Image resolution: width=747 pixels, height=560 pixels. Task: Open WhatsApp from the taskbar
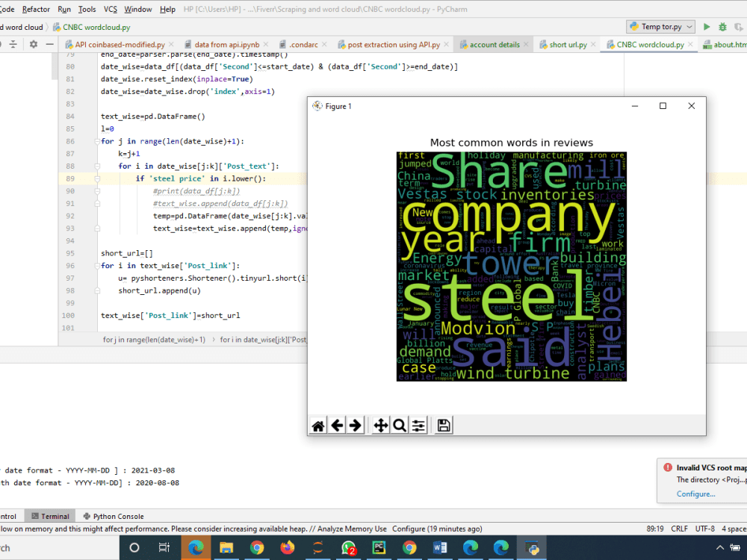348,547
